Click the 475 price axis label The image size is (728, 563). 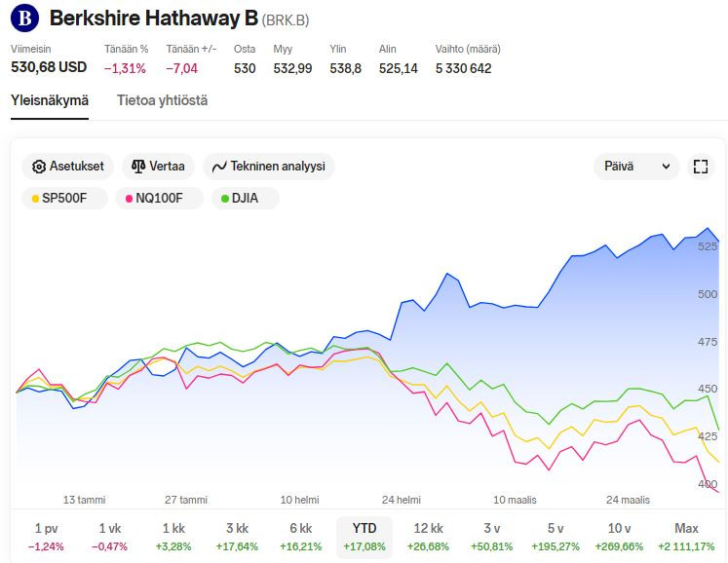(708, 342)
